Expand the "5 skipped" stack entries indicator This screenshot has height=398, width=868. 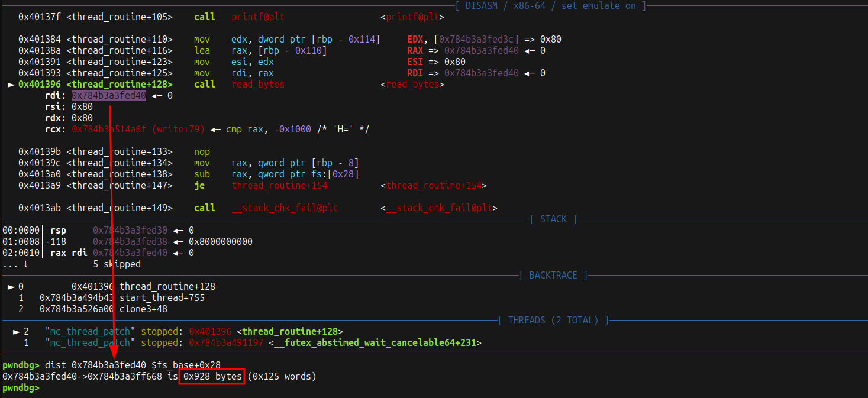117,264
